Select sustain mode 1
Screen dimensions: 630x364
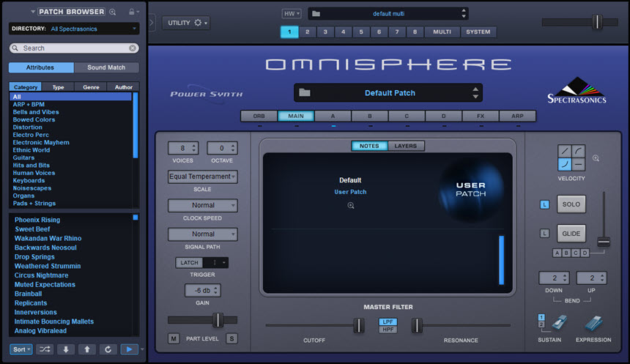541,317
